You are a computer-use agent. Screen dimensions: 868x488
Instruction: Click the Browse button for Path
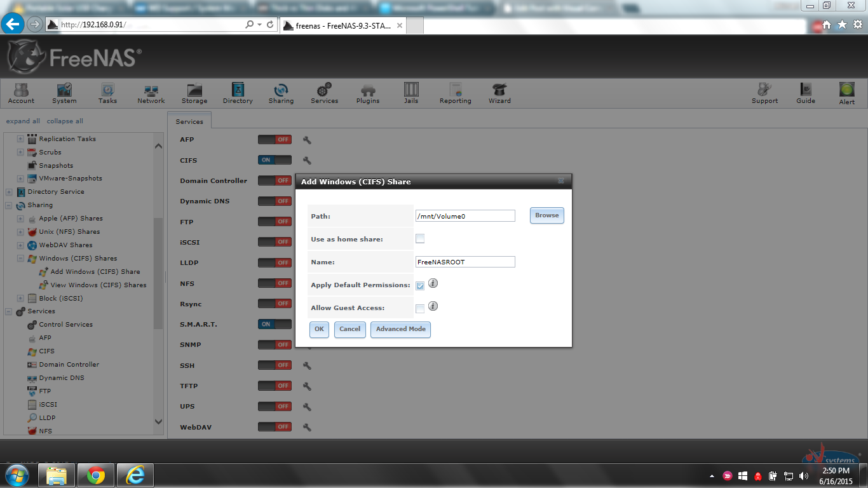tap(546, 215)
